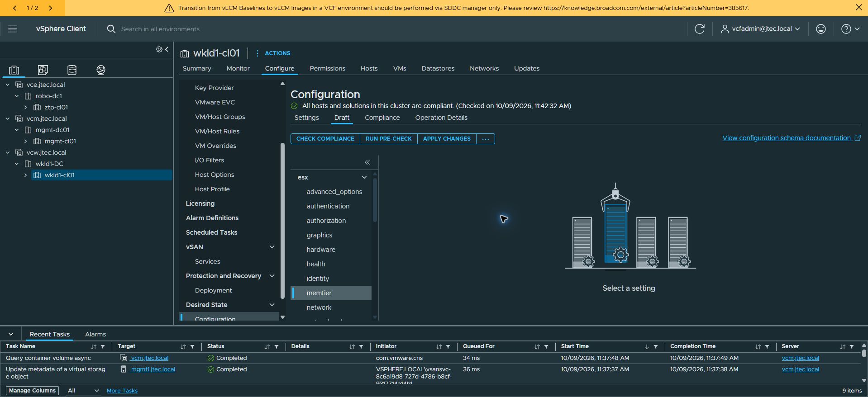Filter the Task Name column

[103, 347]
